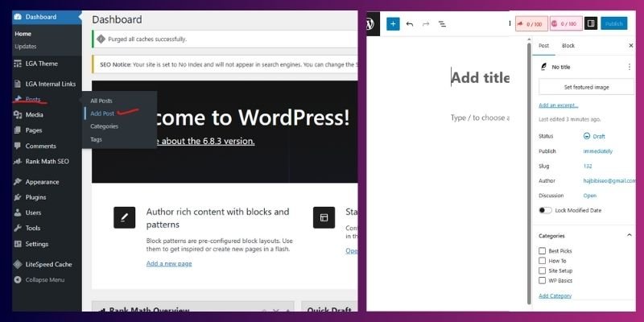644x322 pixels.
Task: Go to Pages in admin sidebar
Action: (x=34, y=130)
